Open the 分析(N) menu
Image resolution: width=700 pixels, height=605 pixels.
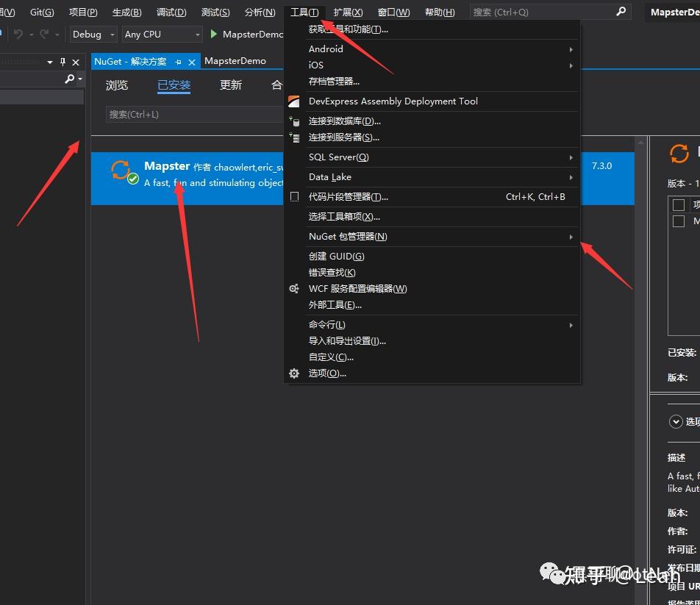tap(260, 12)
